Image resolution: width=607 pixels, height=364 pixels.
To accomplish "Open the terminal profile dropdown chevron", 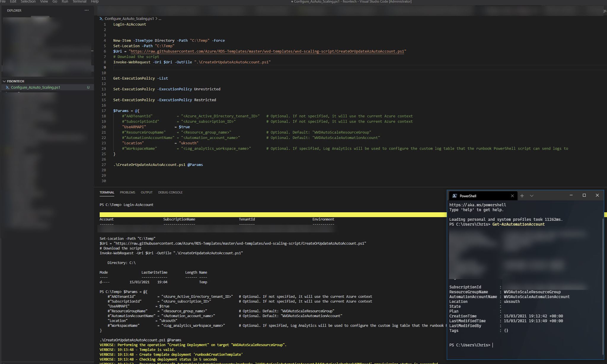I will point(531,196).
